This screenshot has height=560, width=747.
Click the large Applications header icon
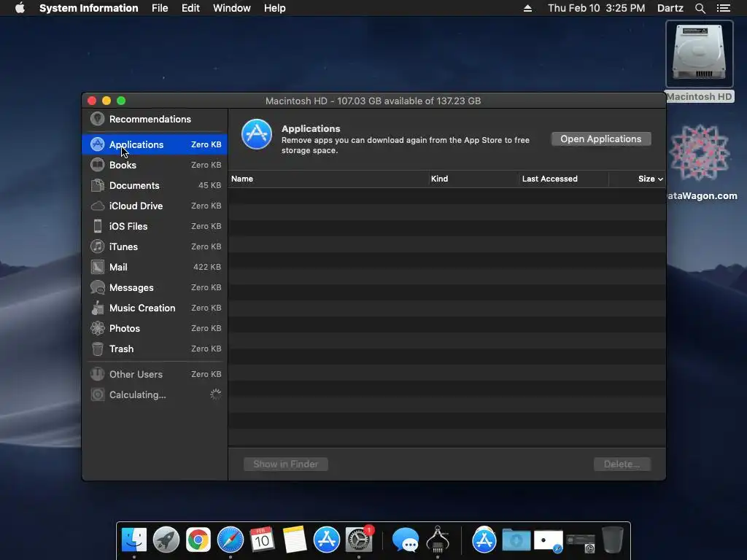click(x=256, y=134)
